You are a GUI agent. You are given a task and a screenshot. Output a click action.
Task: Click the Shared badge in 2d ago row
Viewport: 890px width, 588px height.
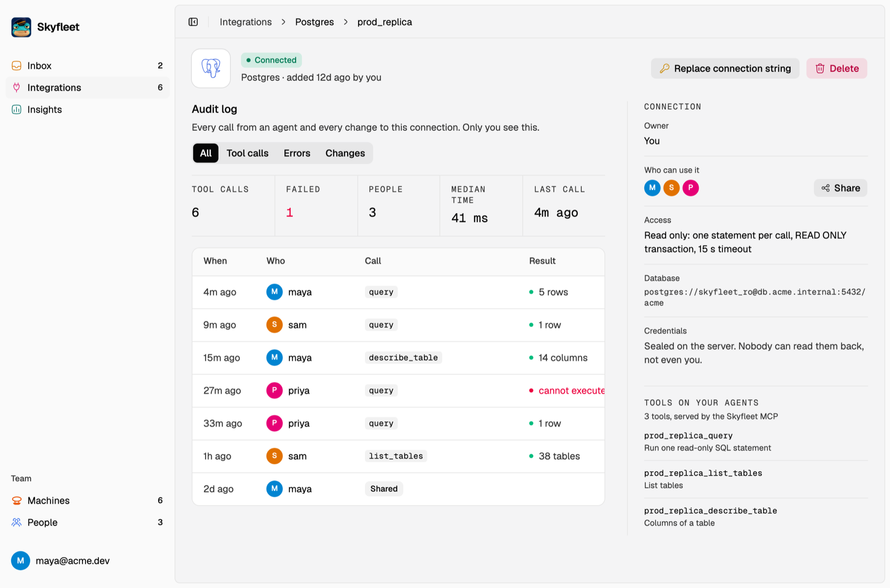click(x=384, y=489)
